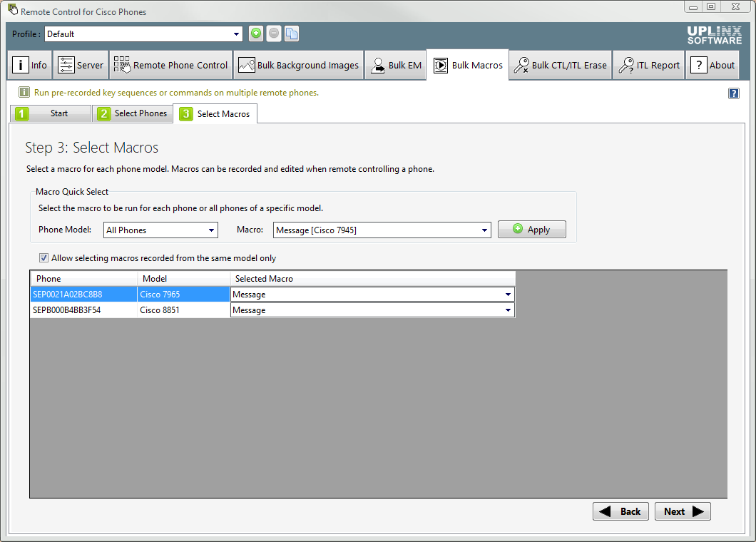Open the Bulk EM tab
Image resolution: width=756 pixels, height=542 pixels.
(395, 65)
